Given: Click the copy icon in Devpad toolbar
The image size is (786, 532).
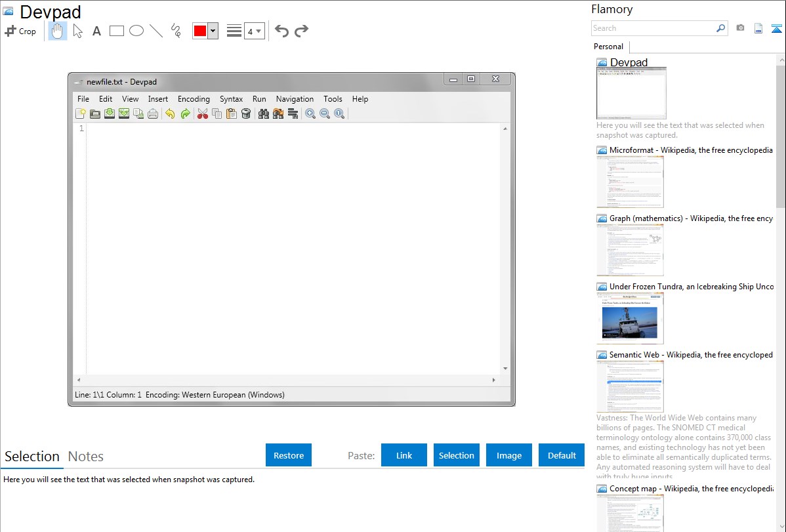Looking at the screenshot, I should pyautogui.click(x=217, y=114).
